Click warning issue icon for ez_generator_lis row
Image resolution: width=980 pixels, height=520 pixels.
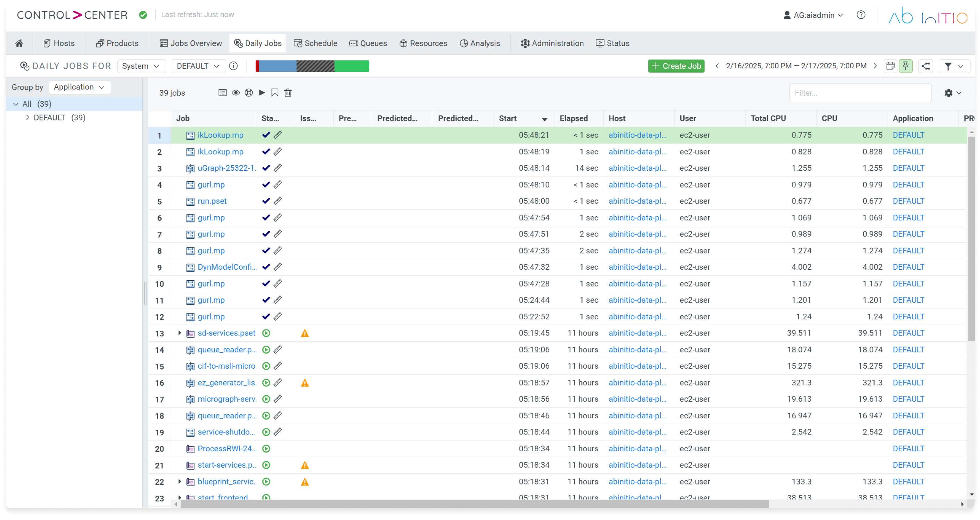pyautogui.click(x=305, y=383)
